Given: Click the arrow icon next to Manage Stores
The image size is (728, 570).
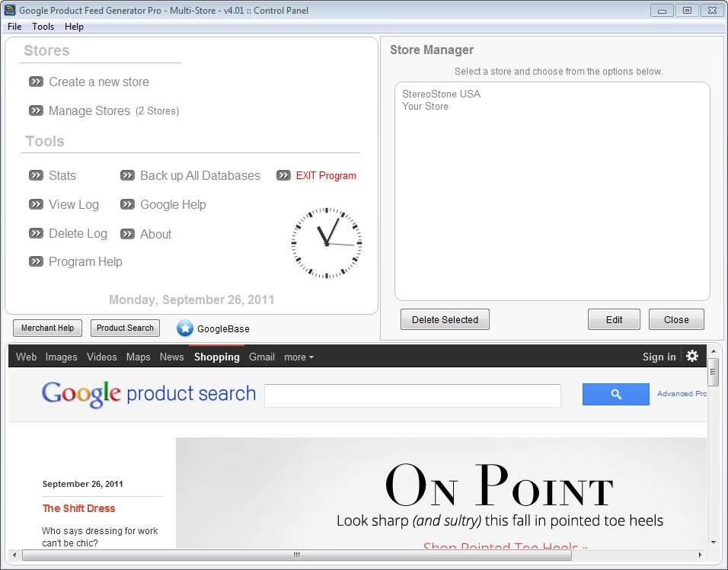Looking at the screenshot, I should coord(36,110).
